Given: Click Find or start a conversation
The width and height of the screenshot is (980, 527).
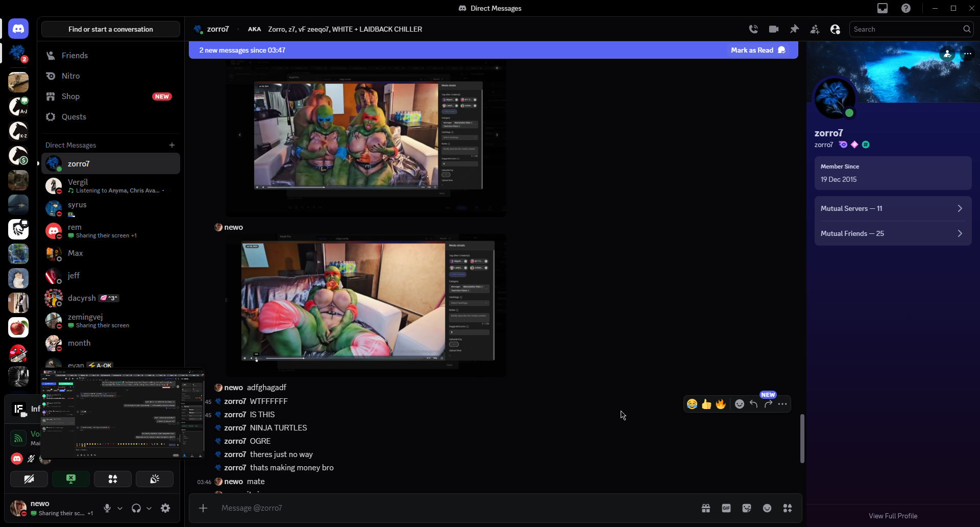Looking at the screenshot, I should 111,29.
